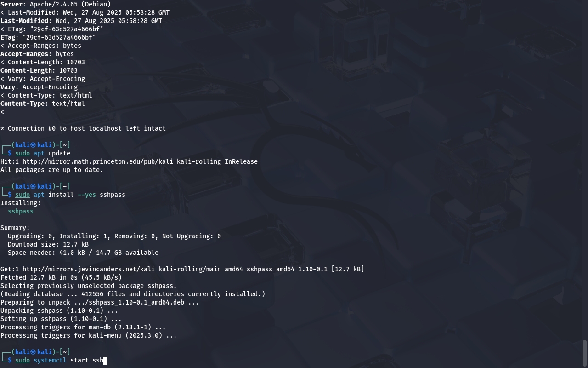This screenshot has width=588, height=368.
Task: Click the ㉿ symbol in the bottom prompt
Action: coord(33,352)
